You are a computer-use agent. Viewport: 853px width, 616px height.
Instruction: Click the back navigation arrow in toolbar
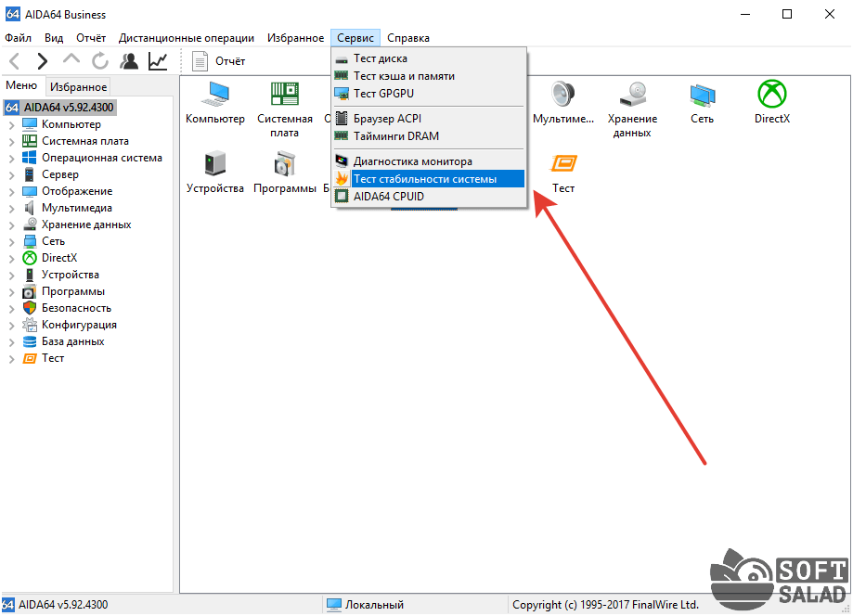tap(15, 61)
